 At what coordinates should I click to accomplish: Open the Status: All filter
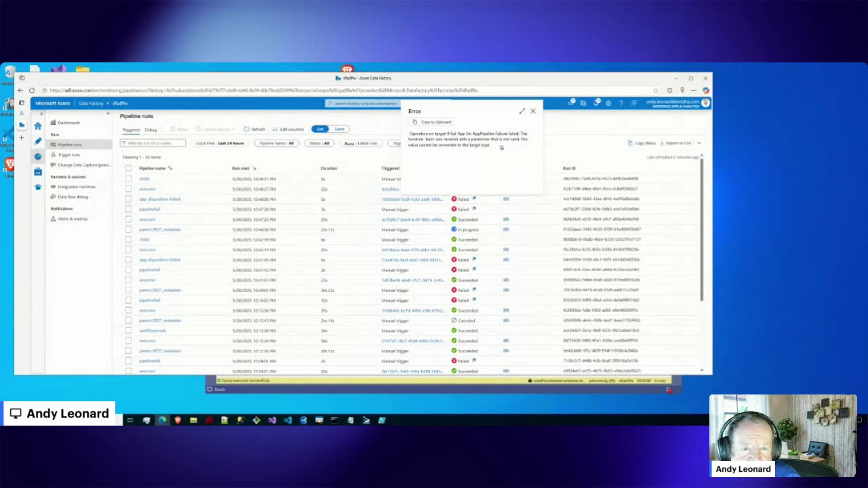[x=319, y=143]
